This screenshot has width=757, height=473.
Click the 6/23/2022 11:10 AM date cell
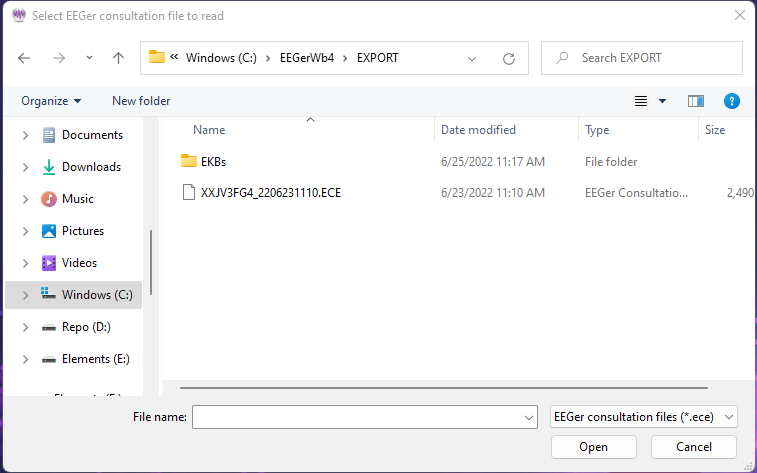coord(492,193)
